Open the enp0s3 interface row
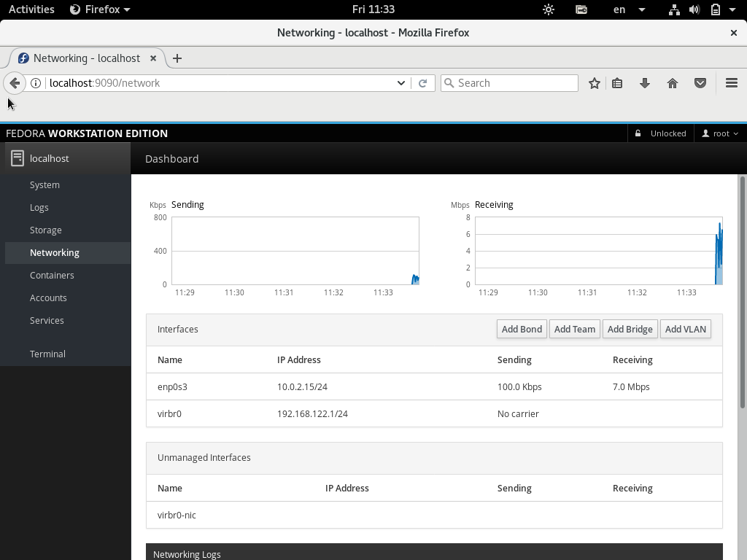 point(434,386)
